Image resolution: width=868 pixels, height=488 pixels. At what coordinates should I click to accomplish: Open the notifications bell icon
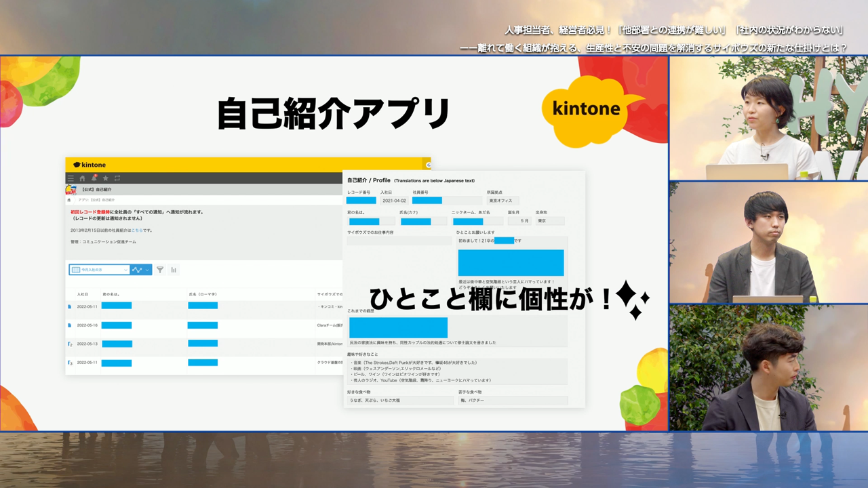(94, 178)
